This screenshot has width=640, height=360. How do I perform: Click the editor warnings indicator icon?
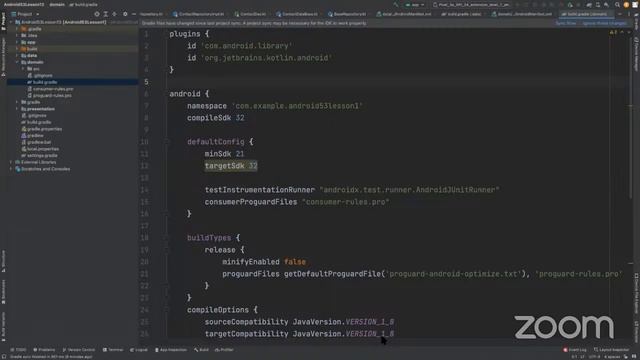click(613, 33)
